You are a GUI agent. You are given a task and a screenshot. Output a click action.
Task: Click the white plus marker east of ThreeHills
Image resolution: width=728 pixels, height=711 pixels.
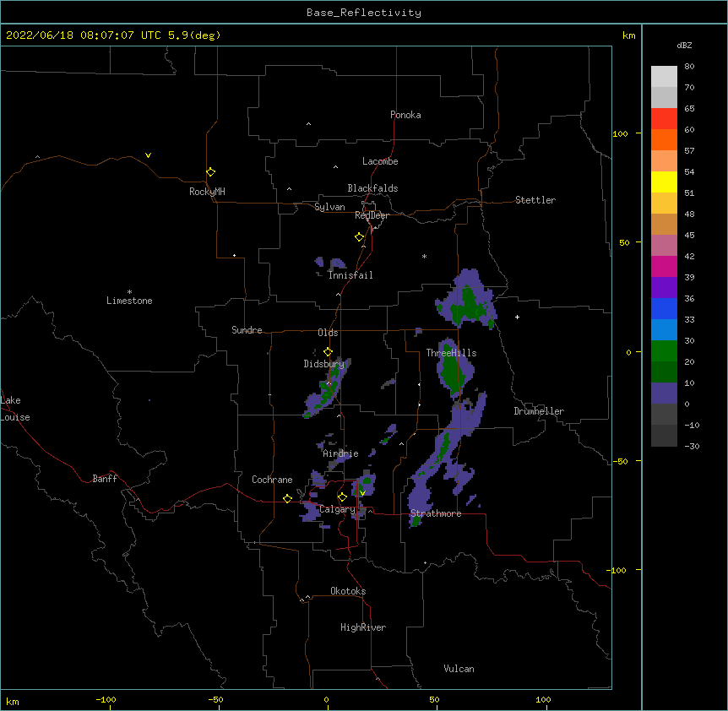click(x=517, y=317)
